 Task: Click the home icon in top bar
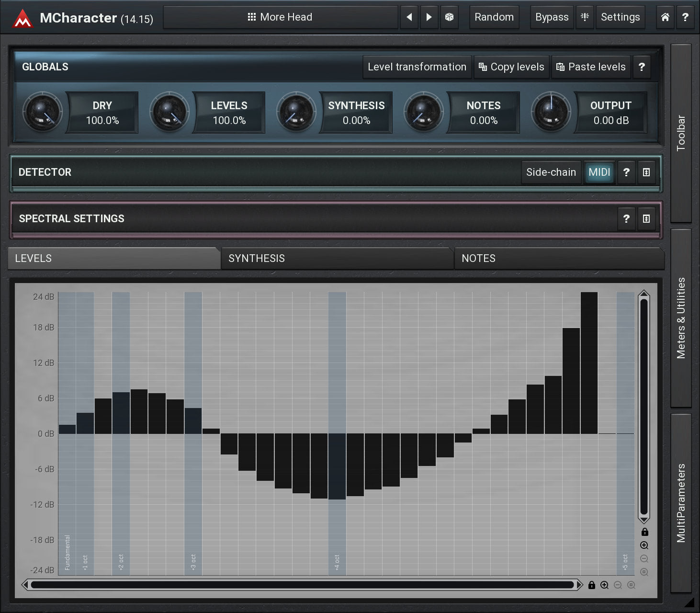point(665,17)
